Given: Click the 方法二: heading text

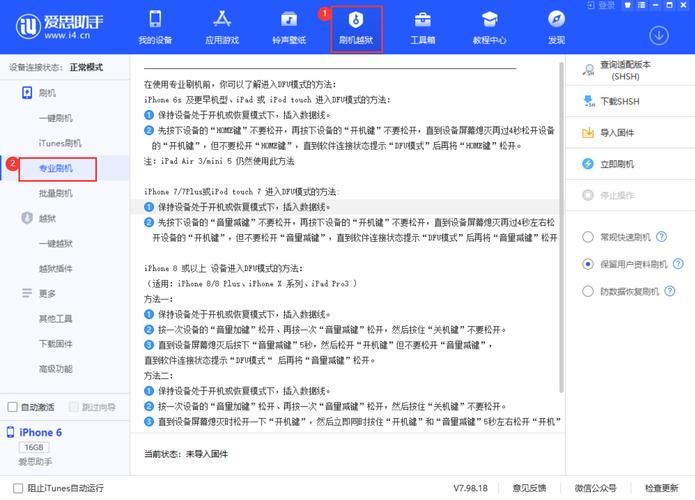Looking at the screenshot, I should (x=158, y=375).
